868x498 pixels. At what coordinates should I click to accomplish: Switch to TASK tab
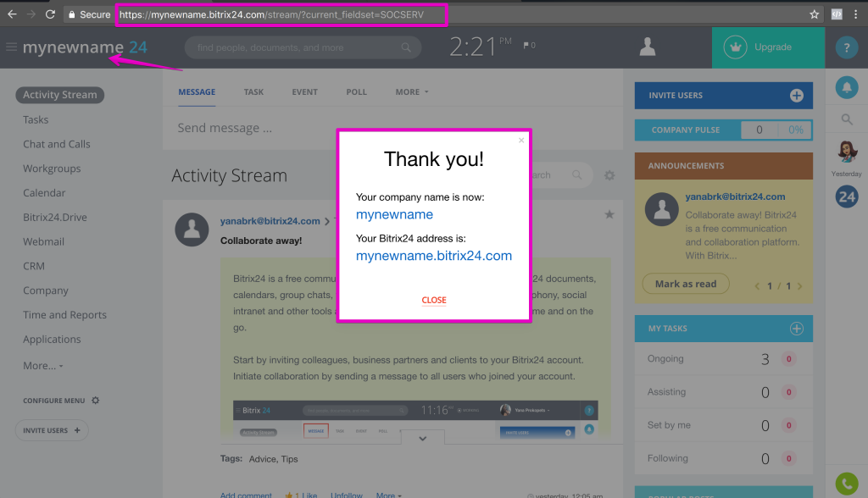253,91
